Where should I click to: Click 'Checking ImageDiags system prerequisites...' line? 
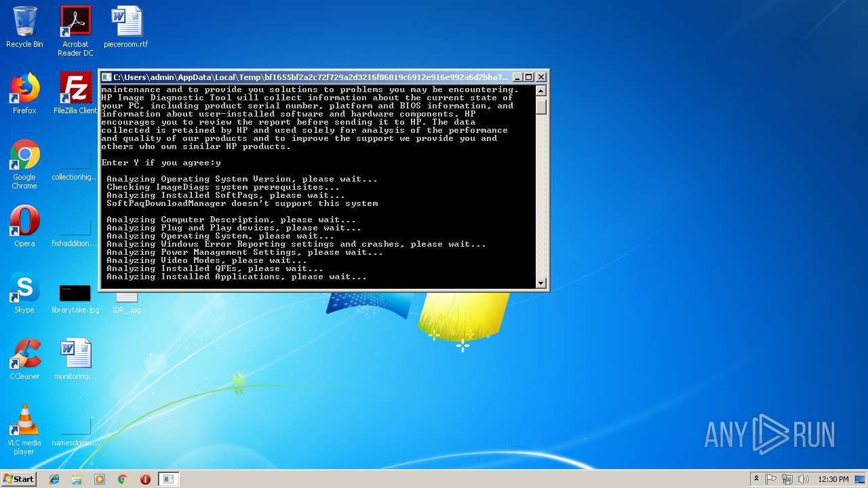[x=223, y=187]
